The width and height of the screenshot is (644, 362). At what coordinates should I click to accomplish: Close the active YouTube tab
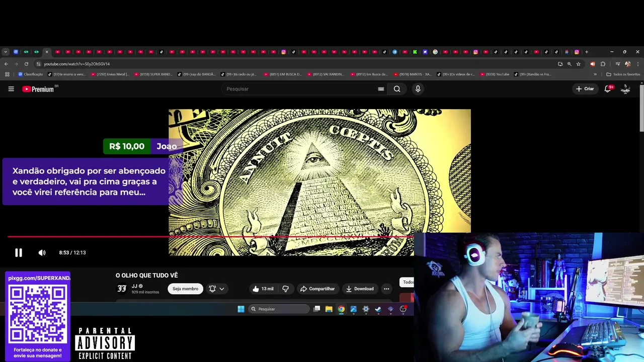[47, 52]
